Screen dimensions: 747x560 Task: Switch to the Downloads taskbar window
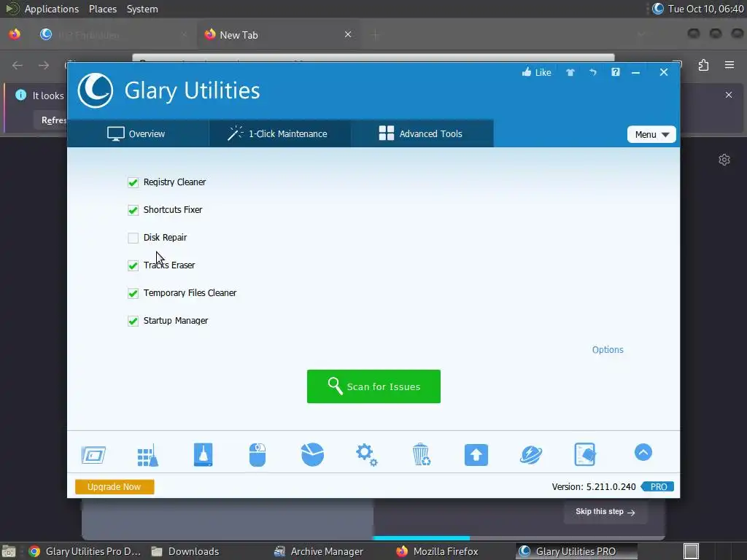185,551
